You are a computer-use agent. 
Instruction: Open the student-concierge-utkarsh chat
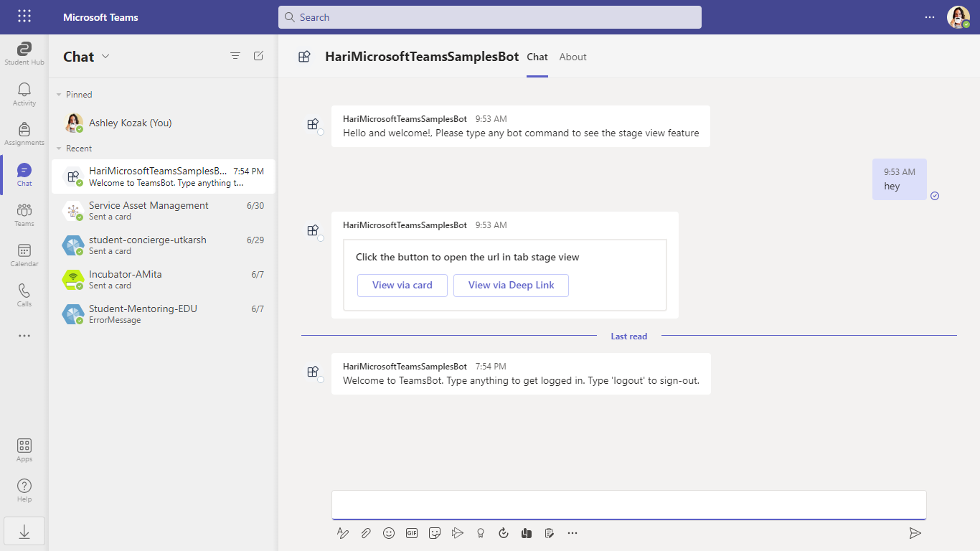[164, 245]
